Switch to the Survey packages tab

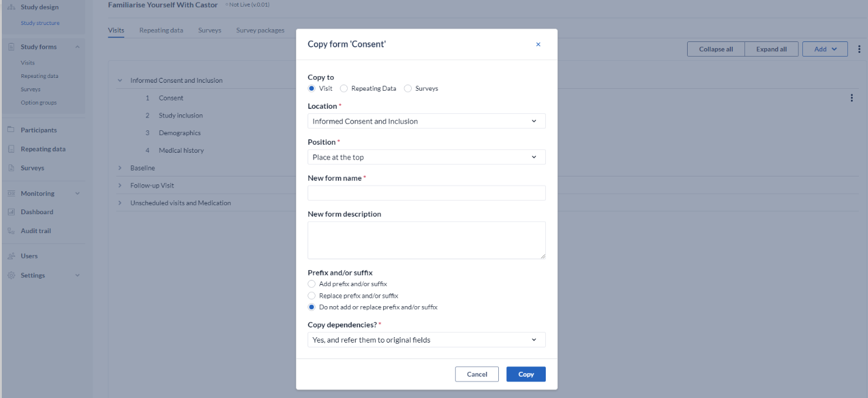(260, 30)
